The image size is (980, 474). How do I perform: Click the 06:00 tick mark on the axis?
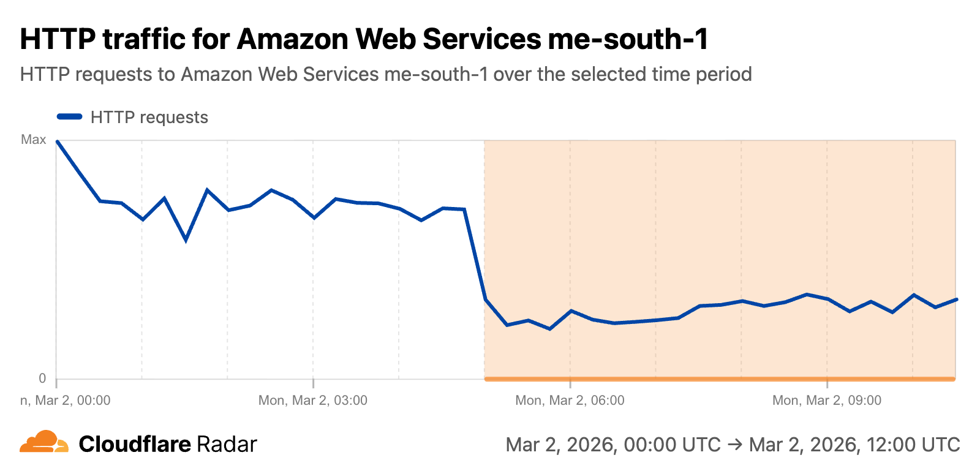click(x=570, y=383)
